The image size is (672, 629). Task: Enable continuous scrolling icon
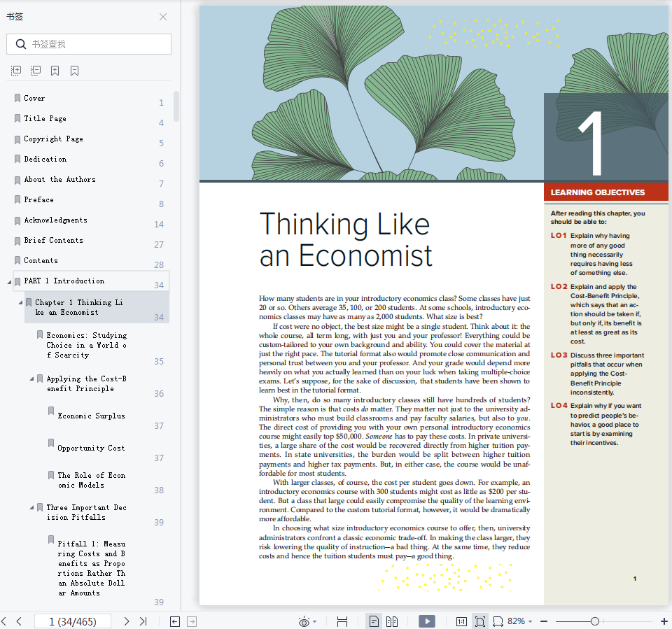342,622
